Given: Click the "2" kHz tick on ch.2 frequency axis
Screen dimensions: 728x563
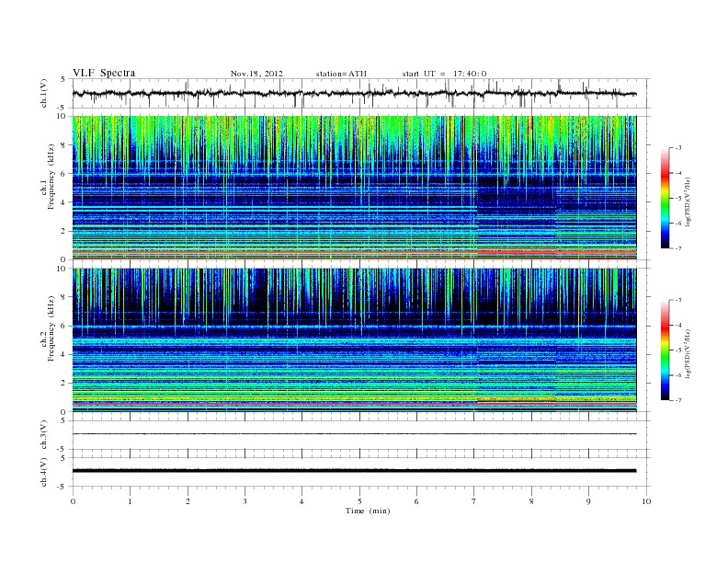Looking at the screenshot, I should pos(64,384).
